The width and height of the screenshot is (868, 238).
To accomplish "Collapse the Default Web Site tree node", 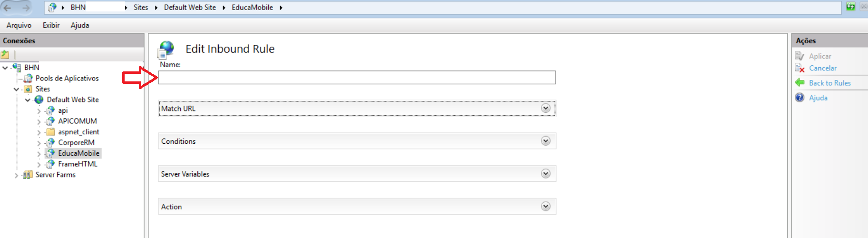I will 28,100.
